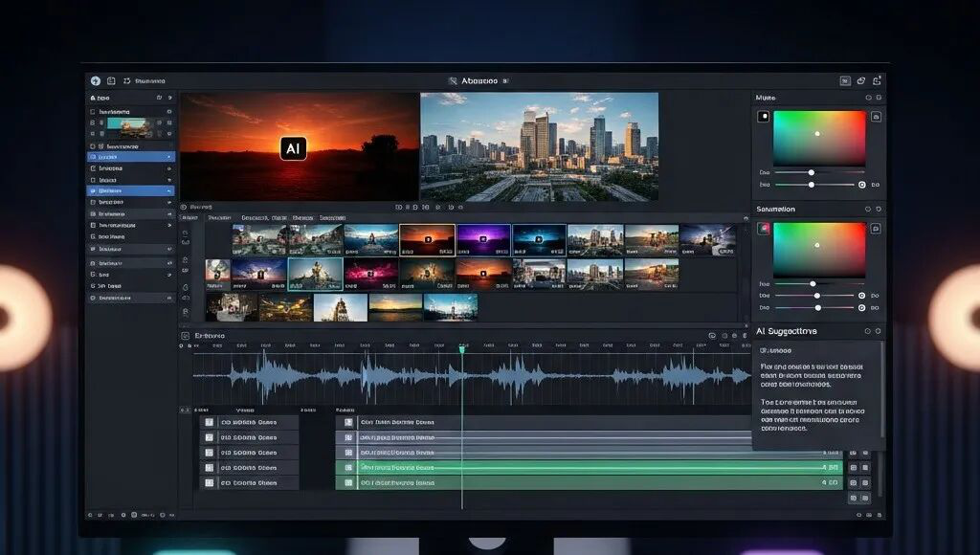Viewport: 980px width, 555px height.
Task: Click the timeline panel icon left of its title
Action: click(x=186, y=336)
